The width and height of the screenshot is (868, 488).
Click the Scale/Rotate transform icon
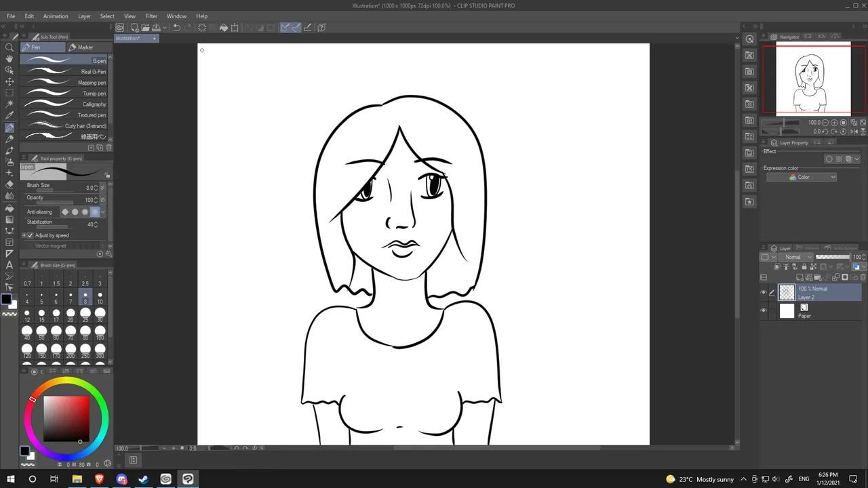click(x=235, y=28)
